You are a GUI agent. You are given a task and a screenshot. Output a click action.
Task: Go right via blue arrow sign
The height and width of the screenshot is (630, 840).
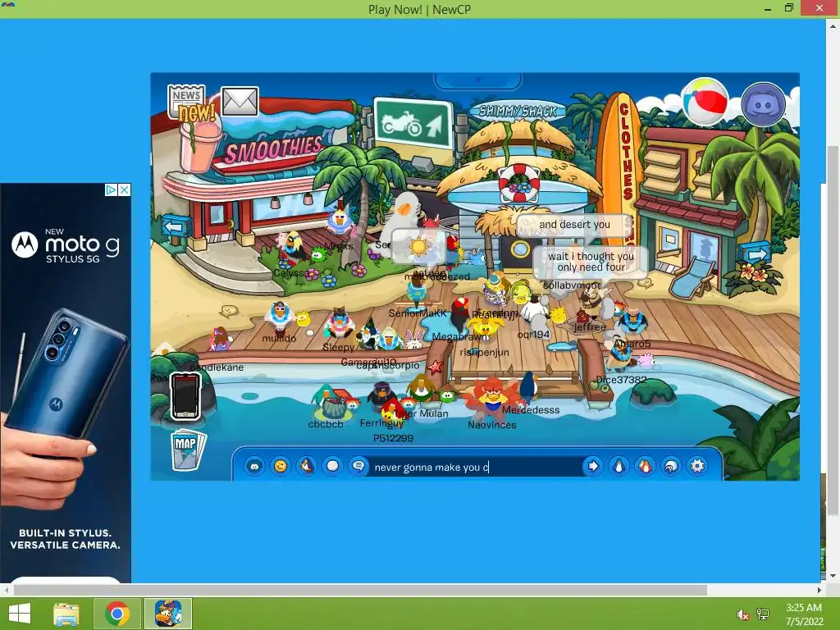(x=755, y=254)
